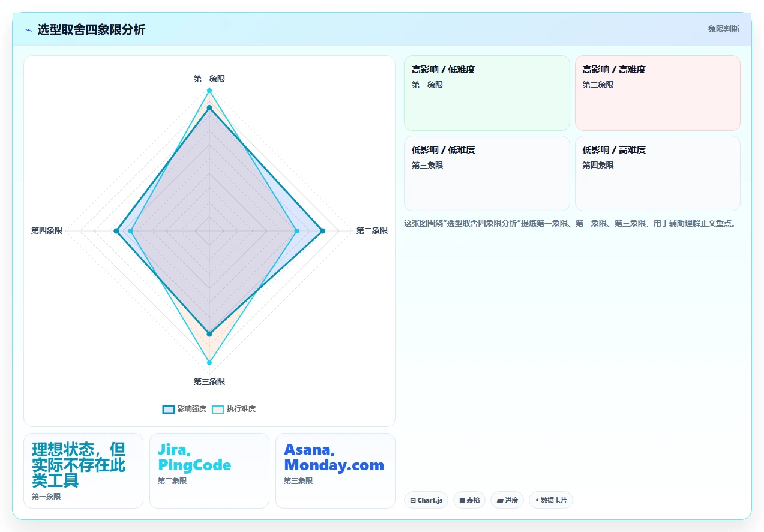Click the Chart.js tag
This screenshot has height=532, width=764.
point(426,500)
